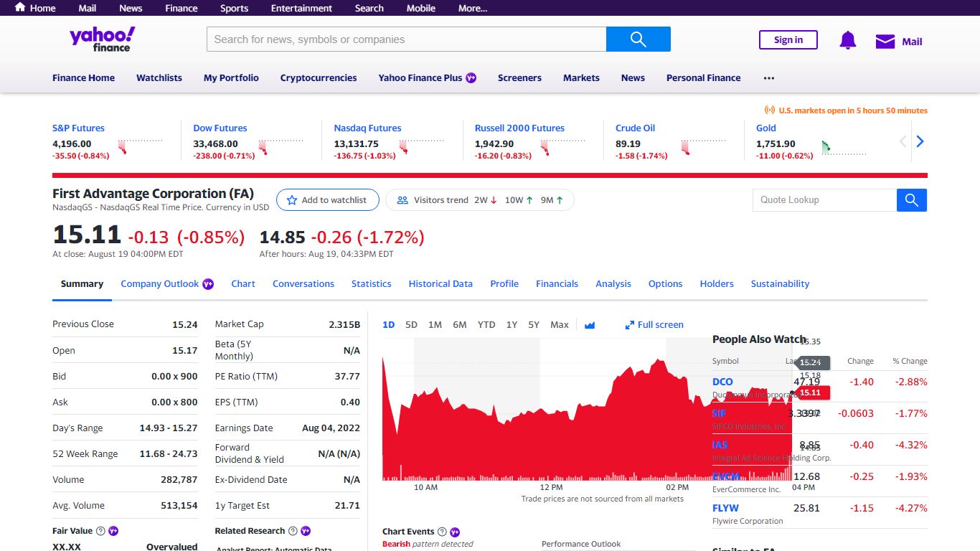
Task: Open the Sustainability tab
Action: coord(780,284)
